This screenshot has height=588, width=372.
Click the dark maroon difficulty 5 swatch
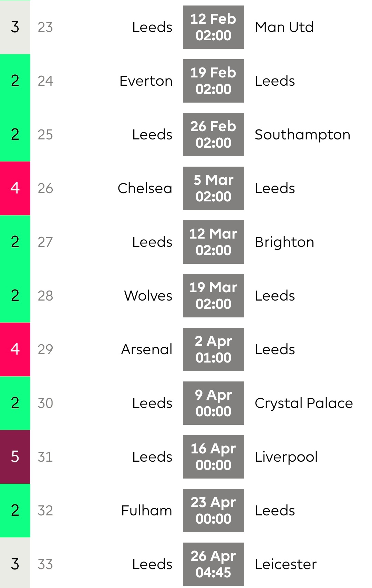pyautogui.click(x=15, y=457)
